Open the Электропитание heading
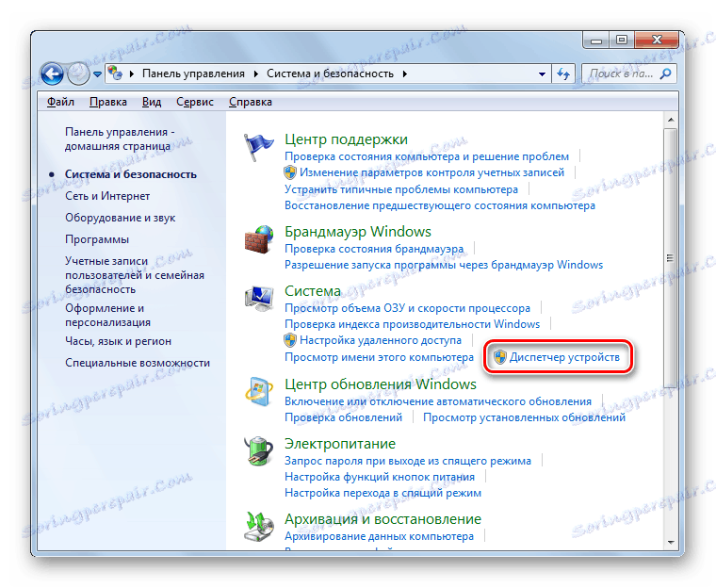 click(340, 444)
